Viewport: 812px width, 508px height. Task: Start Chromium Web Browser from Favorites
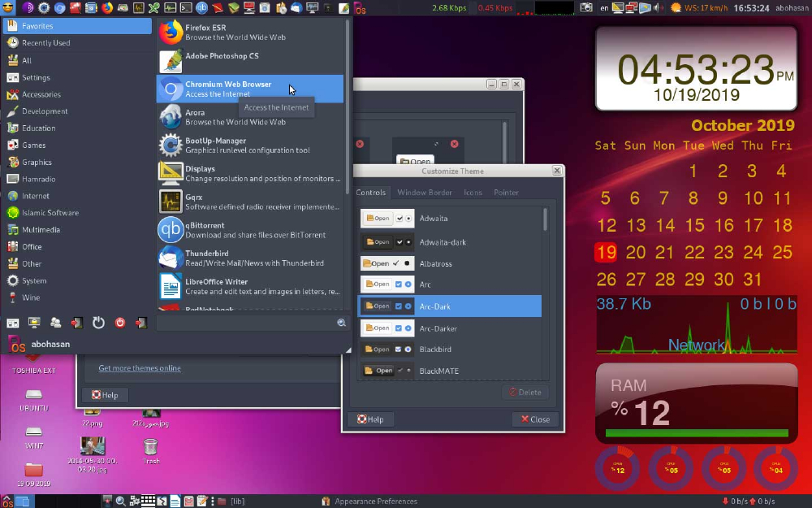(250, 89)
